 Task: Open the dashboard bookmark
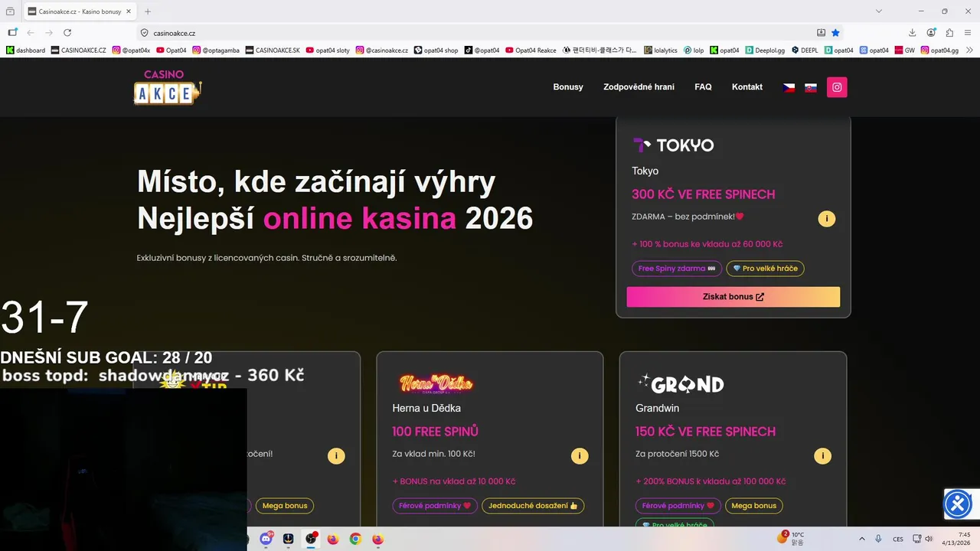(x=26, y=51)
